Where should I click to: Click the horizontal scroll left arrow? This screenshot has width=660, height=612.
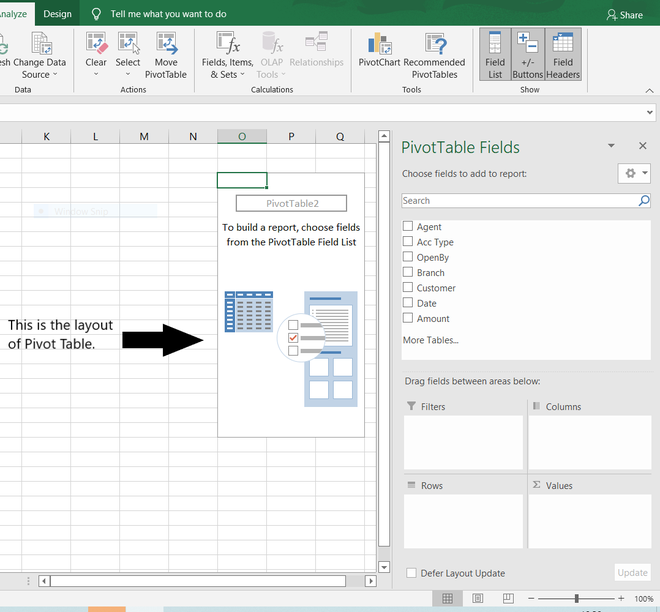pyautogui.click(x=44, y=581)
